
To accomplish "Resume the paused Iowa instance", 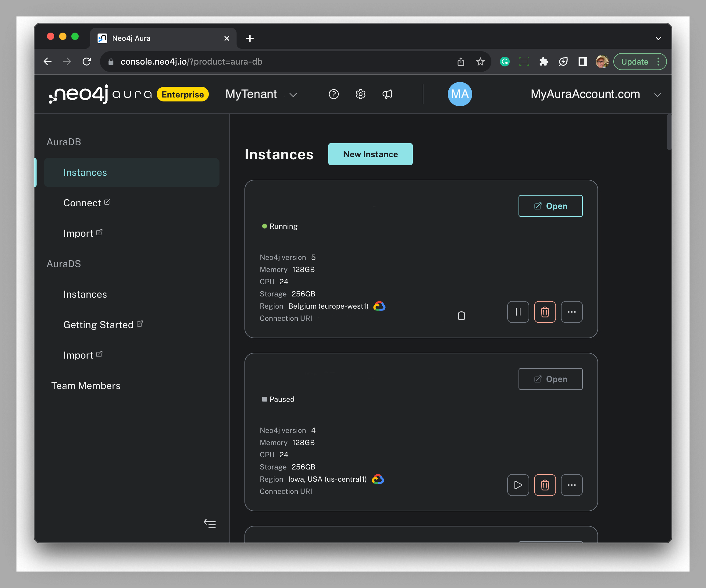I will 518,485.
